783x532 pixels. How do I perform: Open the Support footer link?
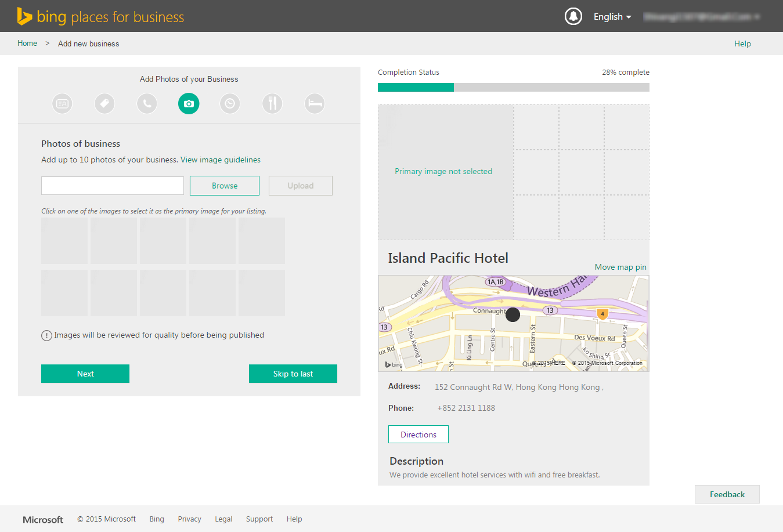pyautogui.click(x=259, y=519)
